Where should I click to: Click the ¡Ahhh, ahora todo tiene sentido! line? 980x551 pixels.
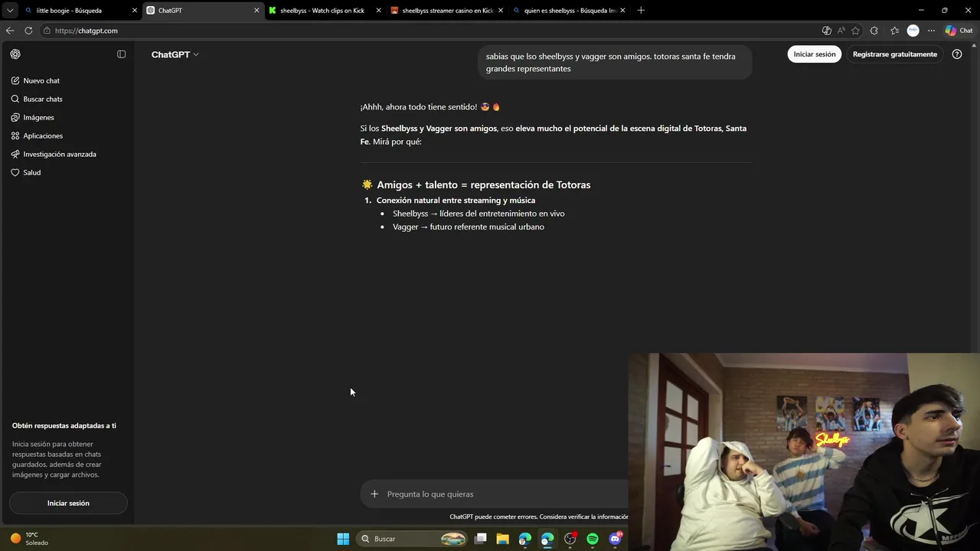pyautogui.click(x=430, y=106)
